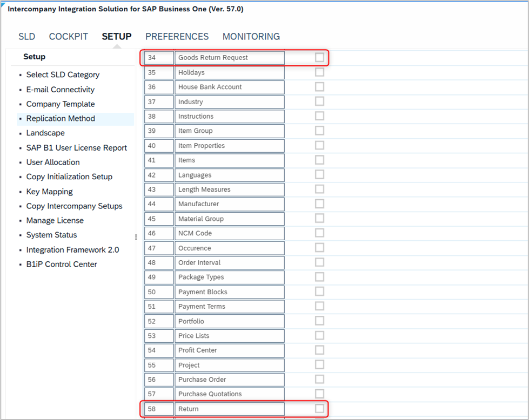Toggle the Purchase Order checkbox
Image resolution: width=529 pixels, height=420 pixels.
coord(319,379)
